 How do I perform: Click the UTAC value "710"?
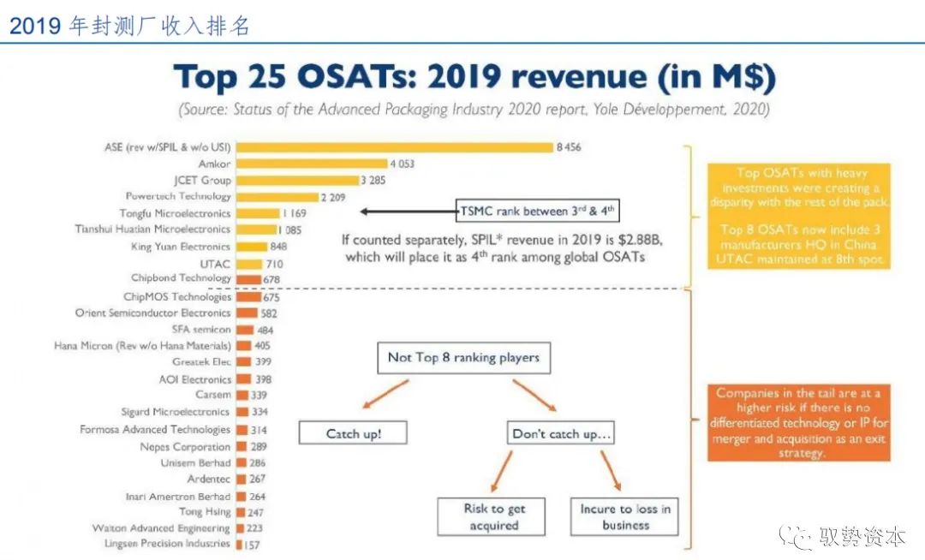click(x=274, y=264)
